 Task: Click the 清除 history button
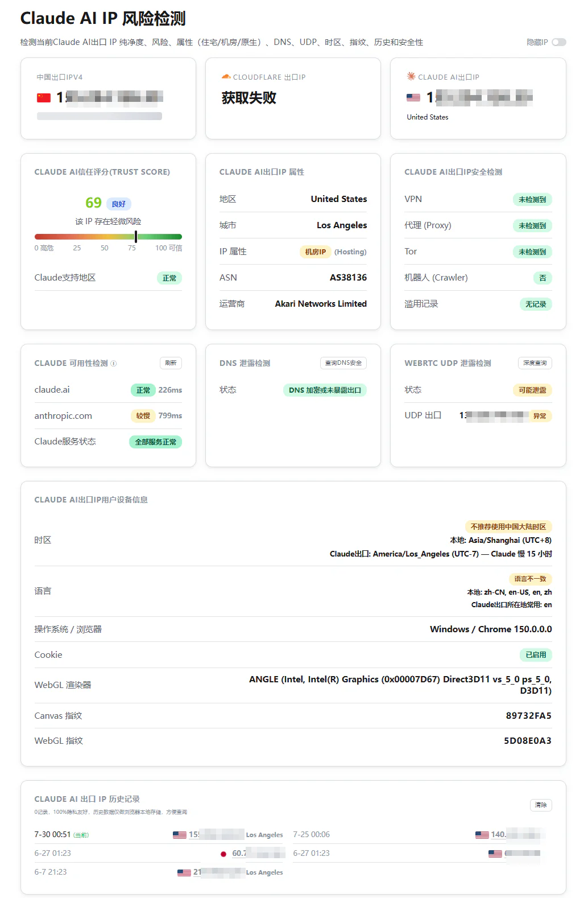[541, 805]
